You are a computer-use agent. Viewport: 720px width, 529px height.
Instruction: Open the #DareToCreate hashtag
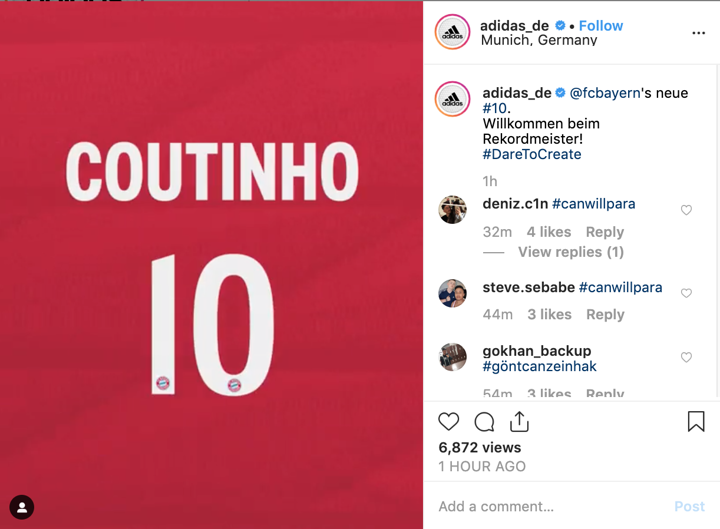532,154
